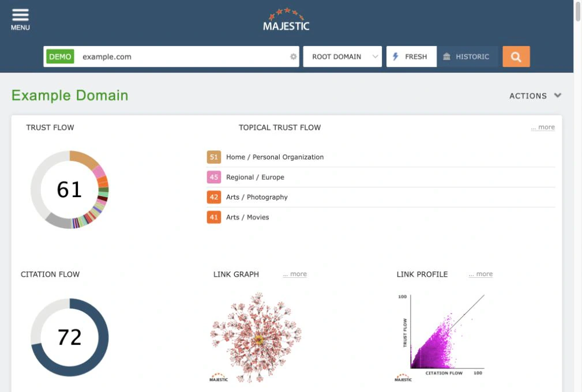
Task: Click the Majestic logo
Action: pos(286,19)
